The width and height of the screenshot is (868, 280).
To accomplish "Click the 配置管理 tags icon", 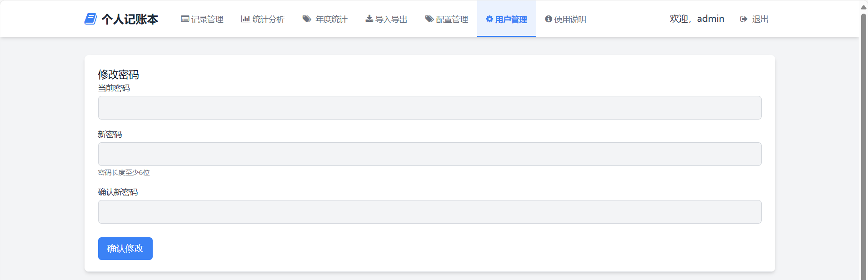I will 429,19.
